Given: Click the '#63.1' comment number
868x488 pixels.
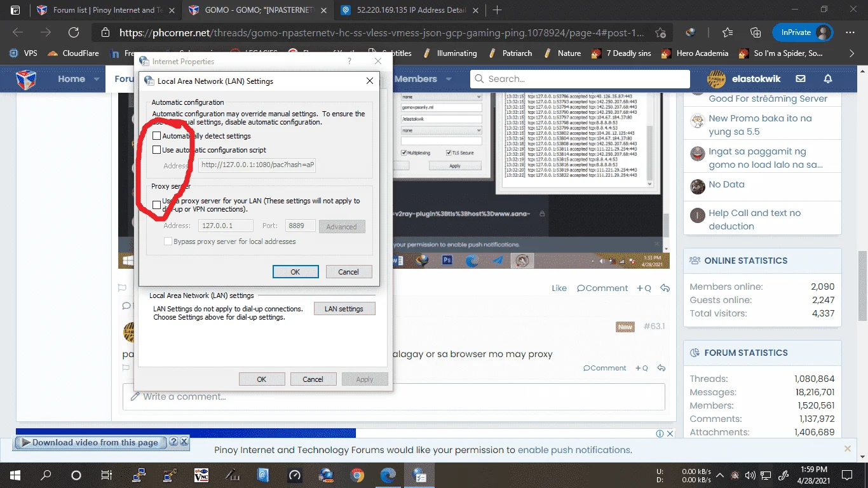Looking at the screenshot, I should 654,327.
